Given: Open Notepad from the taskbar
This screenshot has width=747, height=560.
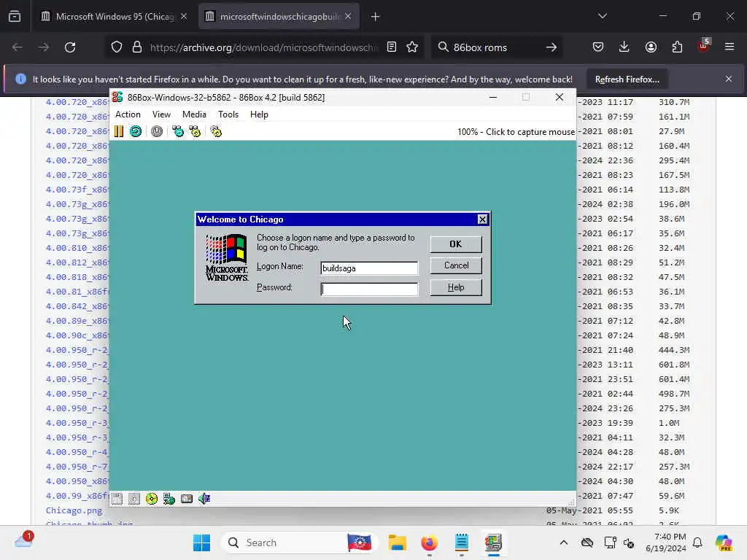Looking at the screenshot, I should click(461, 542).
